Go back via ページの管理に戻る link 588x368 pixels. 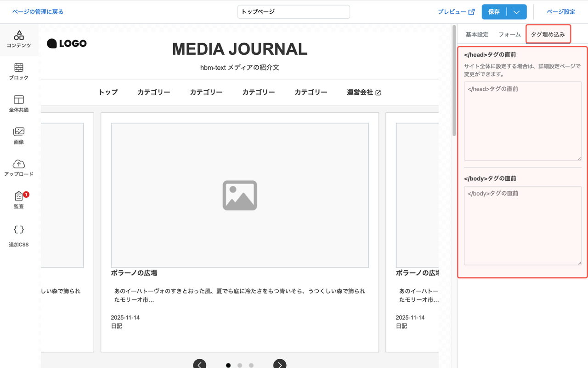38,12
